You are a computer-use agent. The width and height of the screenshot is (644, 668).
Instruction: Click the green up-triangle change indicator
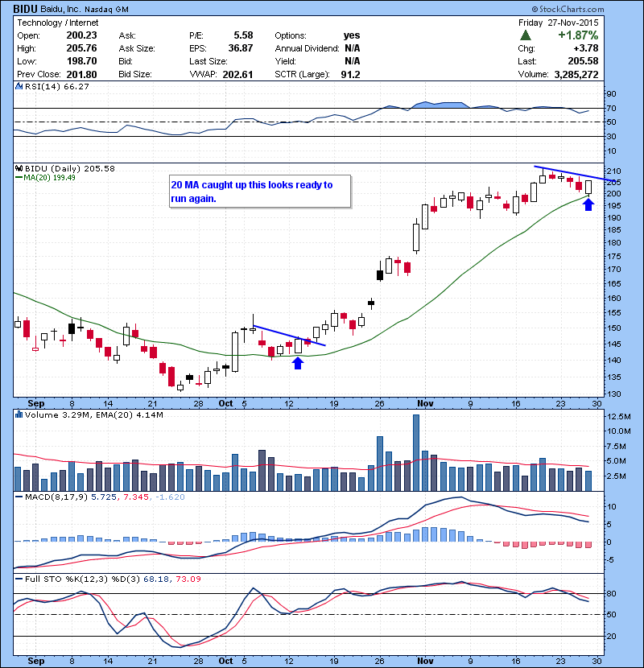[x=526, y=35]
